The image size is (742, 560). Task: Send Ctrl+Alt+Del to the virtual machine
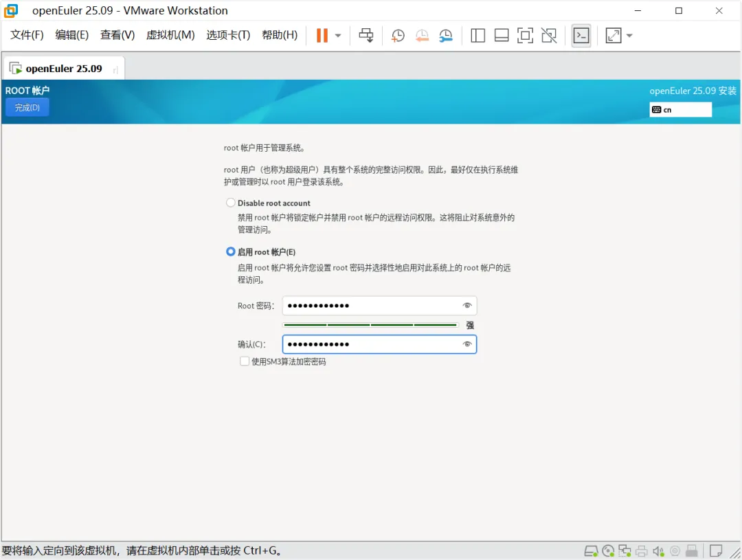[x=366, y=36]
